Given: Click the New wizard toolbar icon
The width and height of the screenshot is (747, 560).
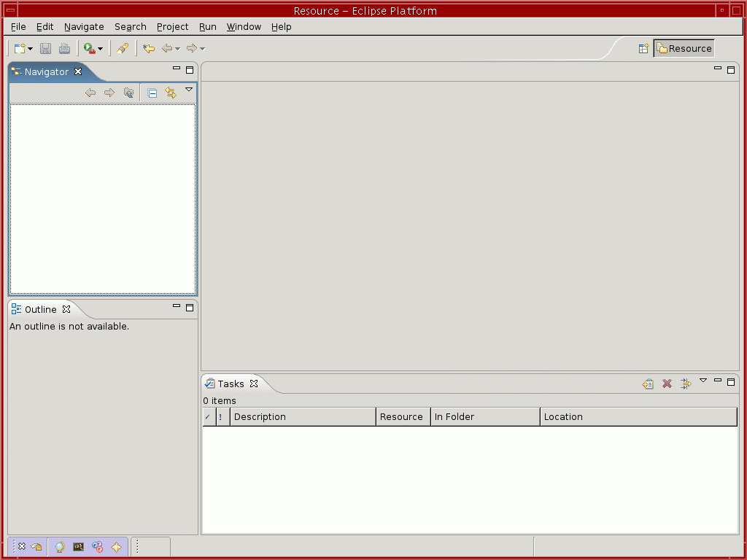Looking at the screenshot, I should click(x=20, y=49).
